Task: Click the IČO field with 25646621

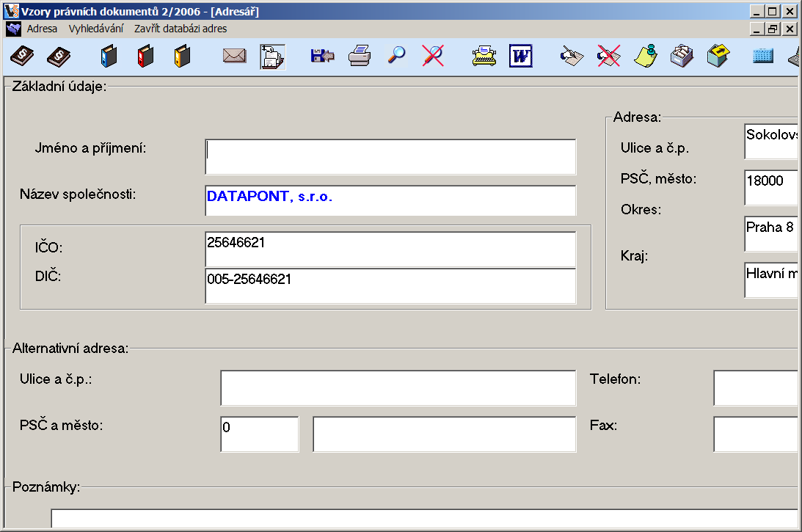Action: click(390, 249)
